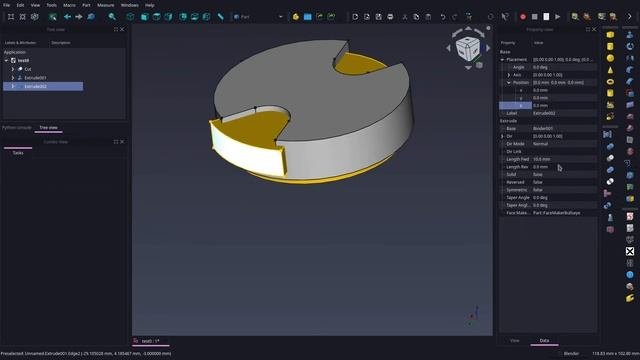Expand the Extrude001 tree item
The image size is (640, 360).
pos(13,78)
